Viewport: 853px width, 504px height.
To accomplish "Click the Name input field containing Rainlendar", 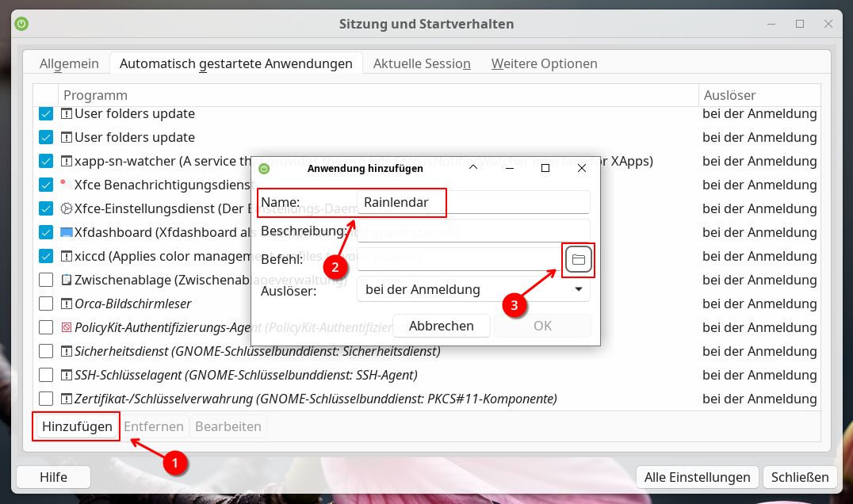I will click(x=473, y=202).
